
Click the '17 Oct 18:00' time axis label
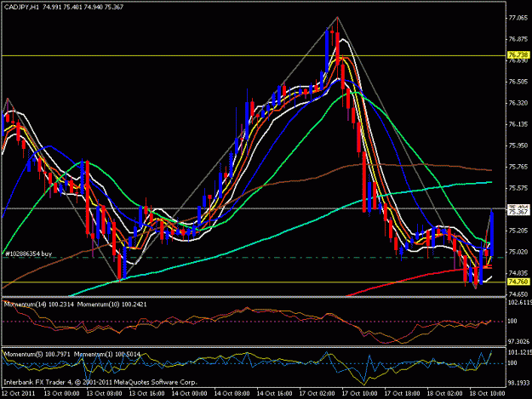click(x=403, y=394)
